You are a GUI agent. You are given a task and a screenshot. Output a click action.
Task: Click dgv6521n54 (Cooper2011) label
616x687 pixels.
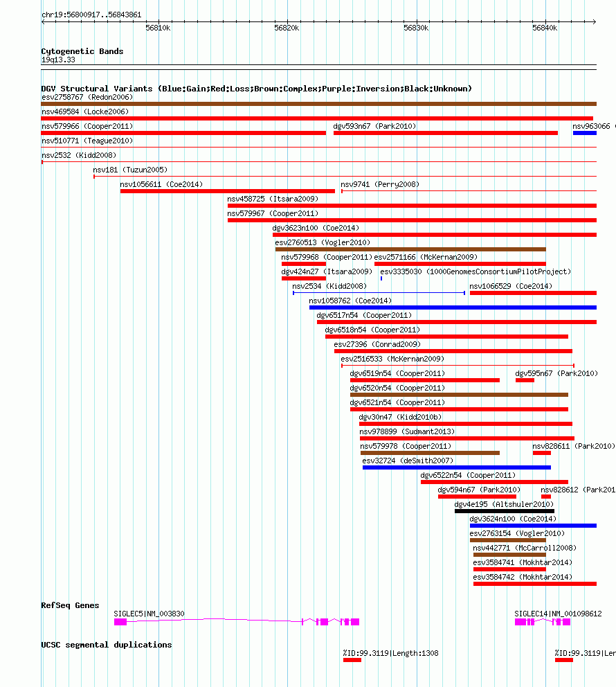pos(397,402)
